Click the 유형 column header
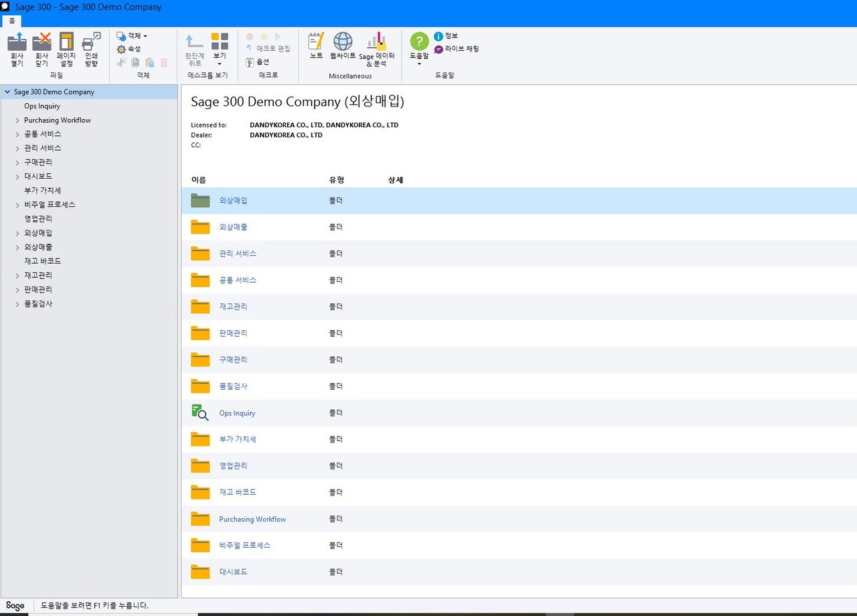Viewport: 857px width, 616px height. coord(336,180)
